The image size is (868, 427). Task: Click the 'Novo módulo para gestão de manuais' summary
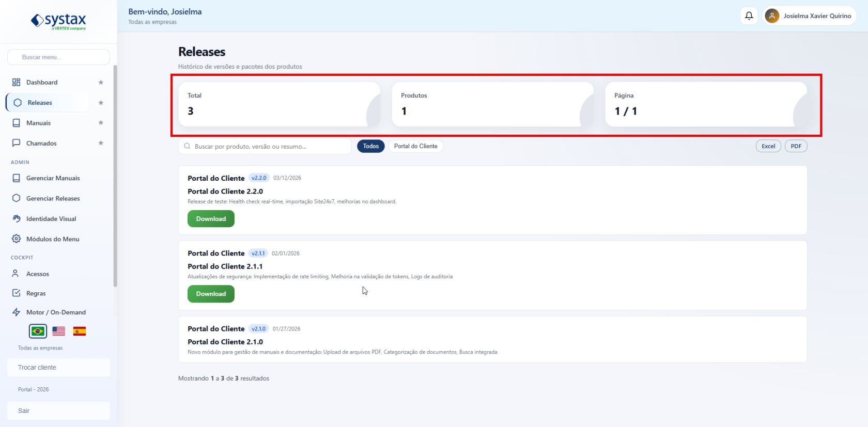point(343,352)
